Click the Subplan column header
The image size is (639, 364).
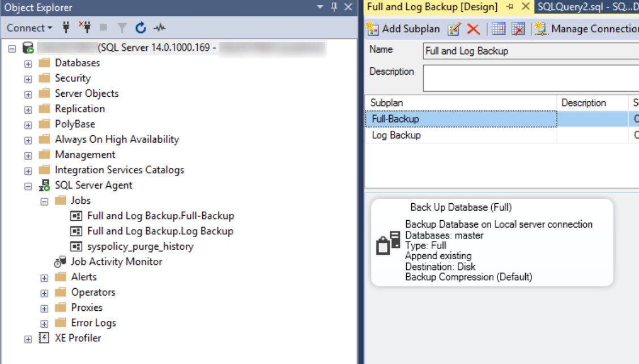(x=461, y=103)
